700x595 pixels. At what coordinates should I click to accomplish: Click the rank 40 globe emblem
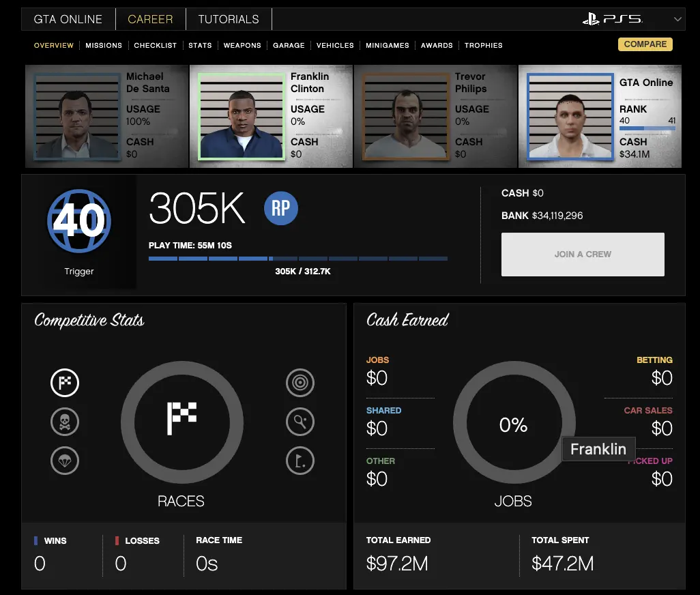coord(79,221)
